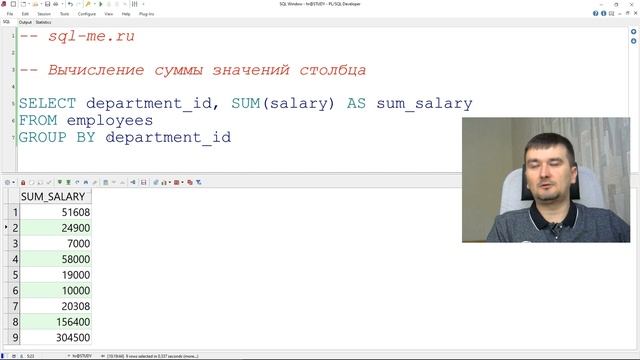The image size is (640, 360).
Task: Place cursor on the 'FROM employees' line
Action: point(86,120)
